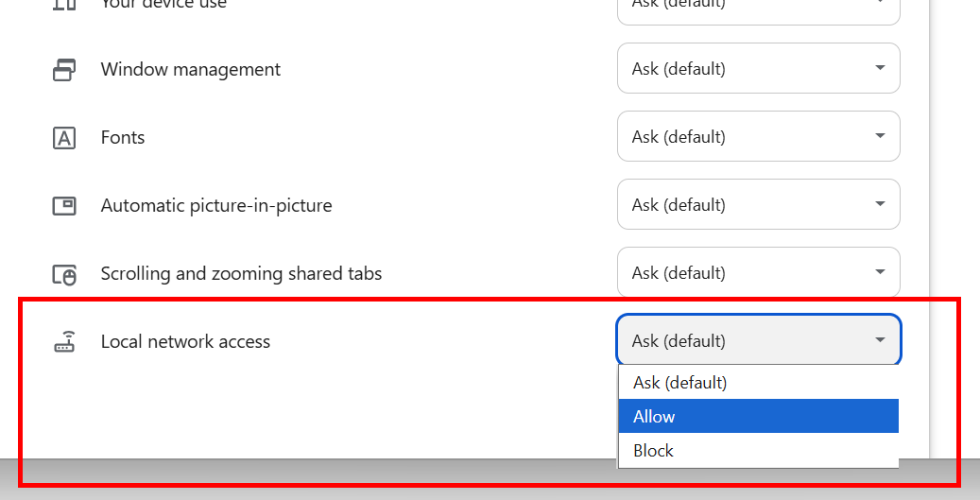The height and width of the screenshot is (500, 980).
Task: Click the Automatic picture-in-picture label
Action: click(x=216, y=205)
